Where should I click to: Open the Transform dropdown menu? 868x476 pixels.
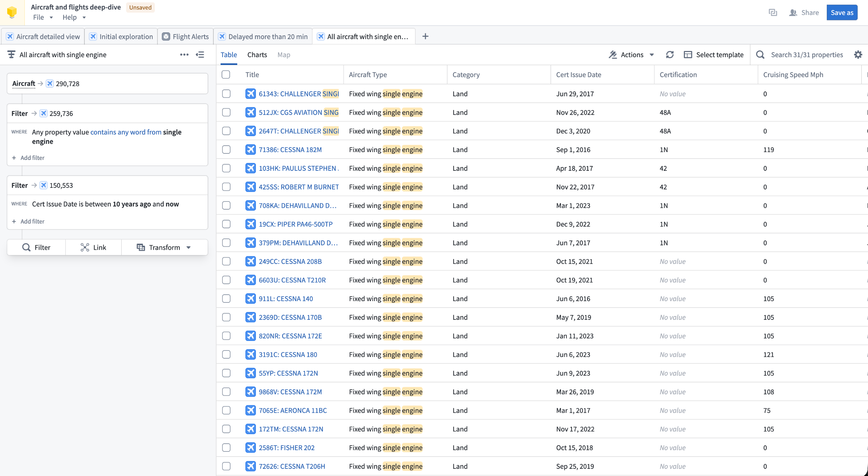pyautogui.click(x=164, y=247)
